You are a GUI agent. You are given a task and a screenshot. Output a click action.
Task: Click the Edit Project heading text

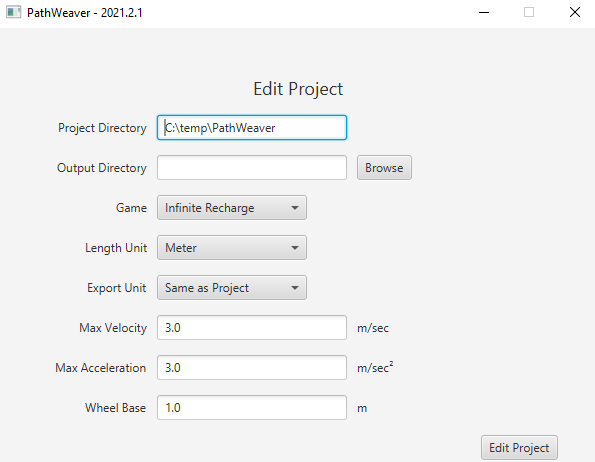(298, 89)
